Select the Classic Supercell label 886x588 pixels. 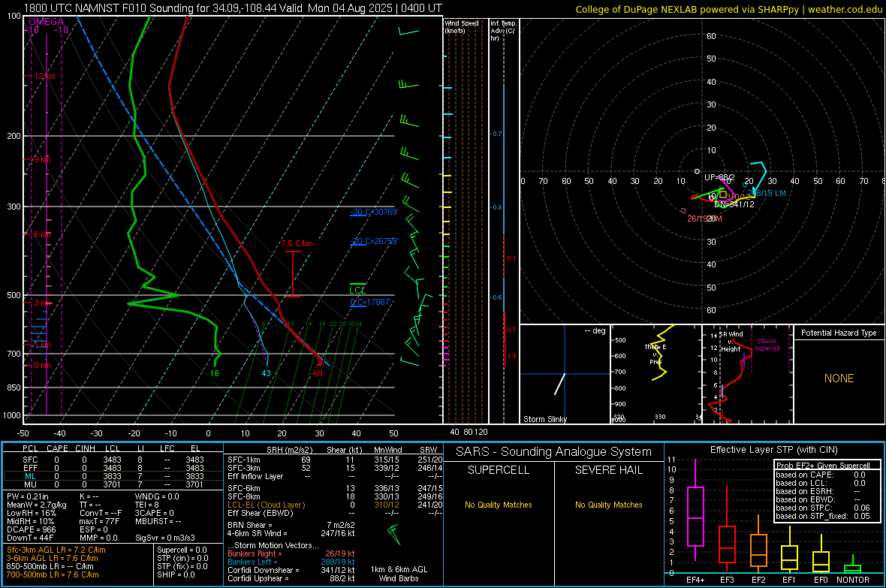click(767, 345)
